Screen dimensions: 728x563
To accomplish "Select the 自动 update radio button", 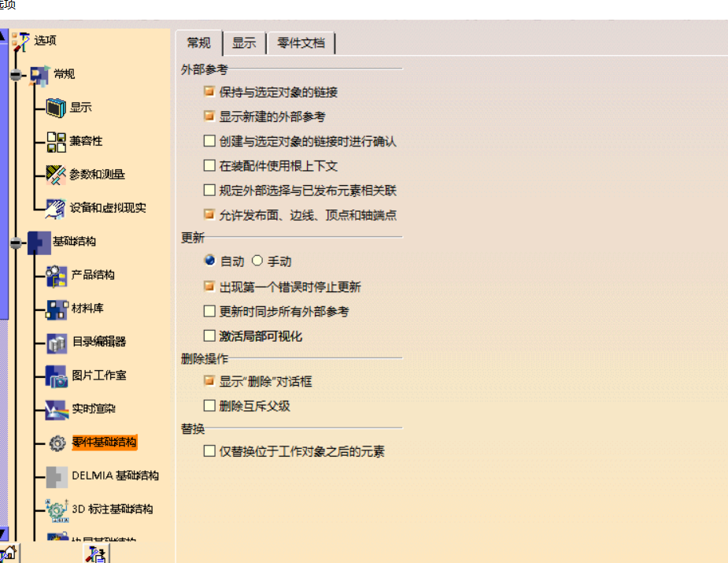I will 210,261.
